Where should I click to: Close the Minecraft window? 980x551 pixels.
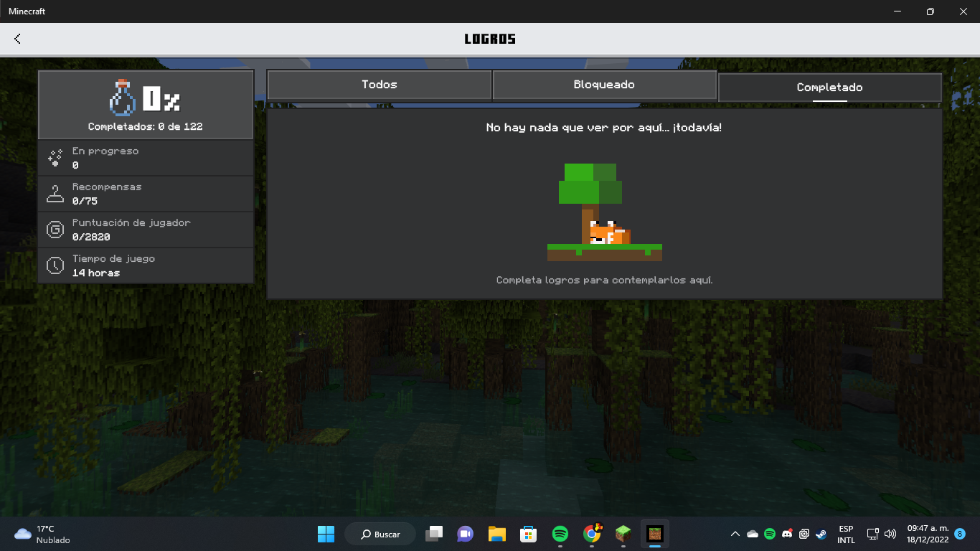963,11
